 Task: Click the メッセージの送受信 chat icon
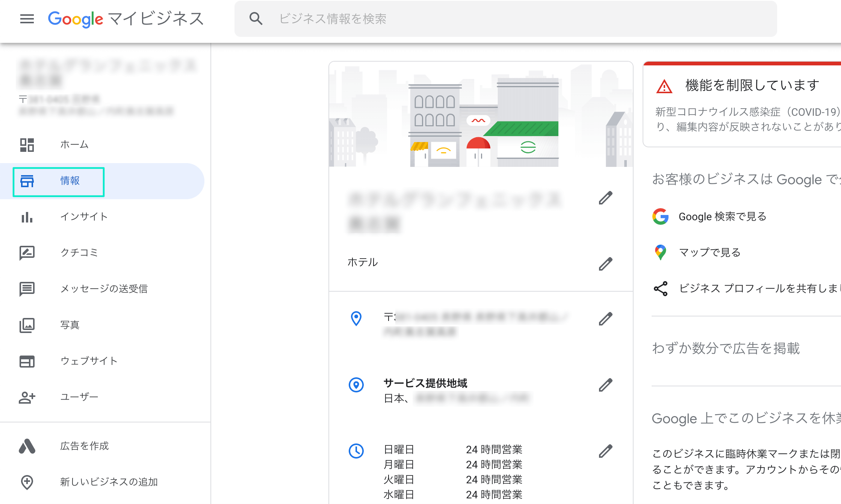pyautogui.click(x=27, y=289)
